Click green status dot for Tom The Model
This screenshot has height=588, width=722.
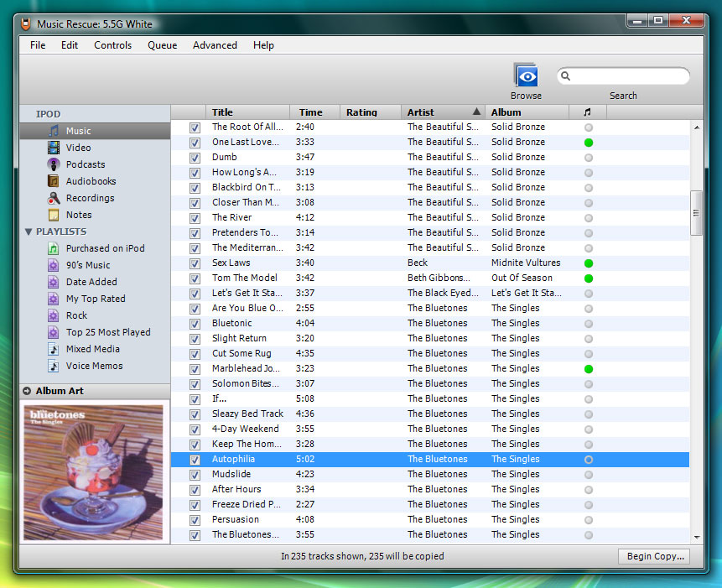[x=589, y=278]
